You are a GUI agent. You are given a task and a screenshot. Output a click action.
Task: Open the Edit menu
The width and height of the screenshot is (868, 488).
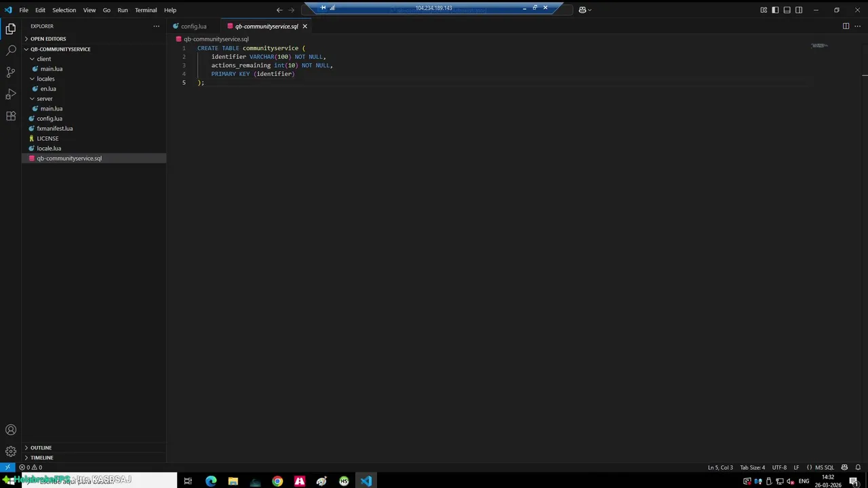coord(40,10)
